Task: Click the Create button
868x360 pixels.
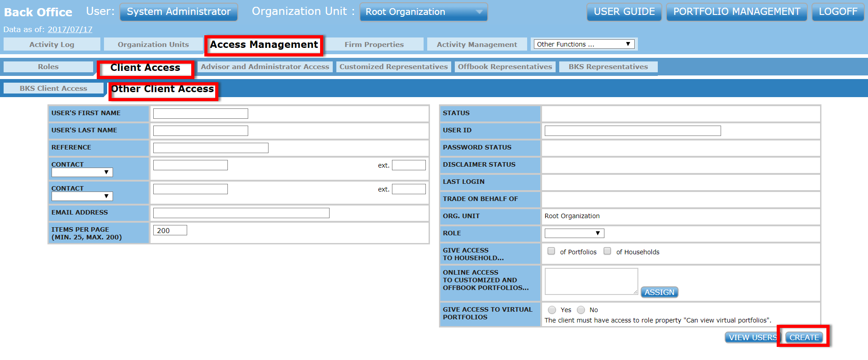Action: [804, 337]
